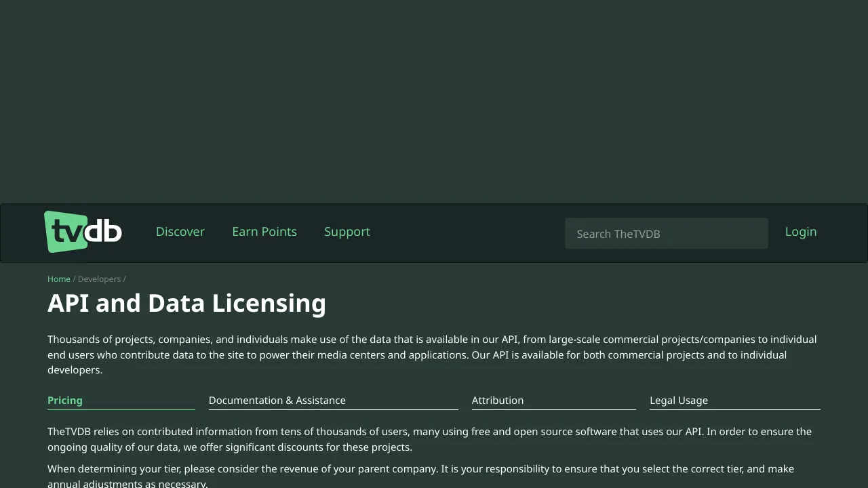Switch to the Legal Usage tab

[735, 401]
